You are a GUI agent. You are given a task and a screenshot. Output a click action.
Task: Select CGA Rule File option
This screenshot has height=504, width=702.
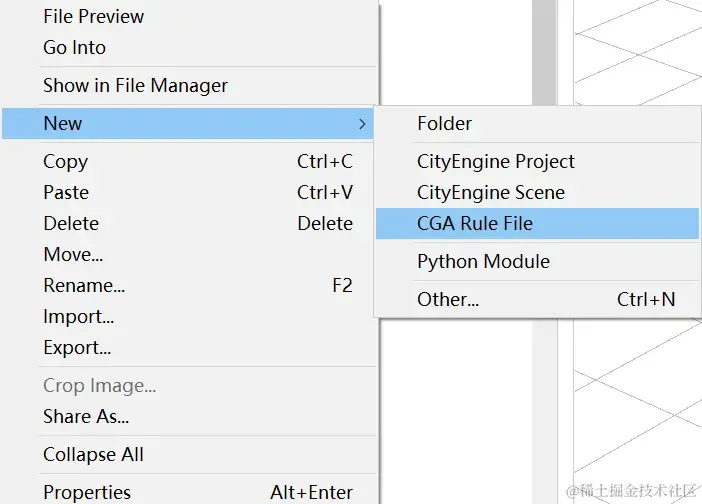475,223
